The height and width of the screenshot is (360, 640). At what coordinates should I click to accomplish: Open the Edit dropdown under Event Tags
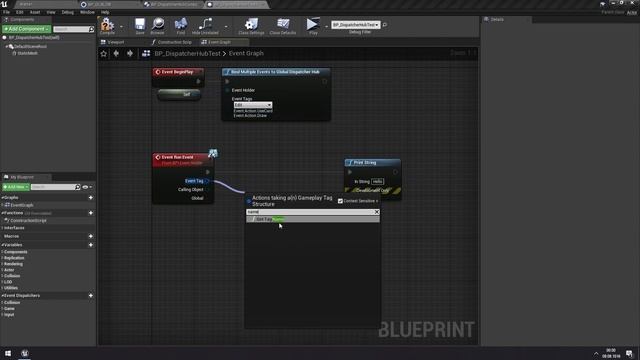(x=253, y=105)
